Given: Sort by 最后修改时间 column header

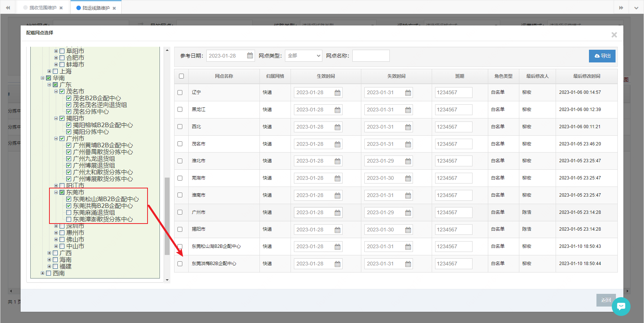Looking at the screenshot, I should point(587,76).
